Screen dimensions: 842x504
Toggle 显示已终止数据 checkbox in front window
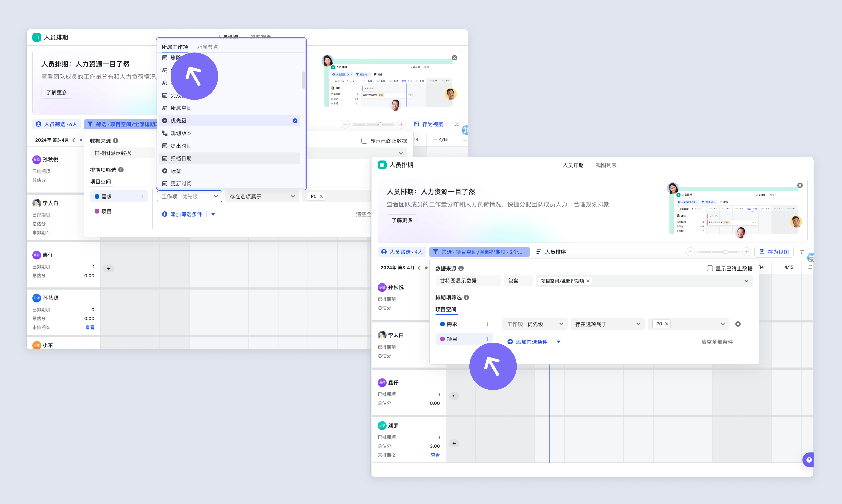coord(710,268)
